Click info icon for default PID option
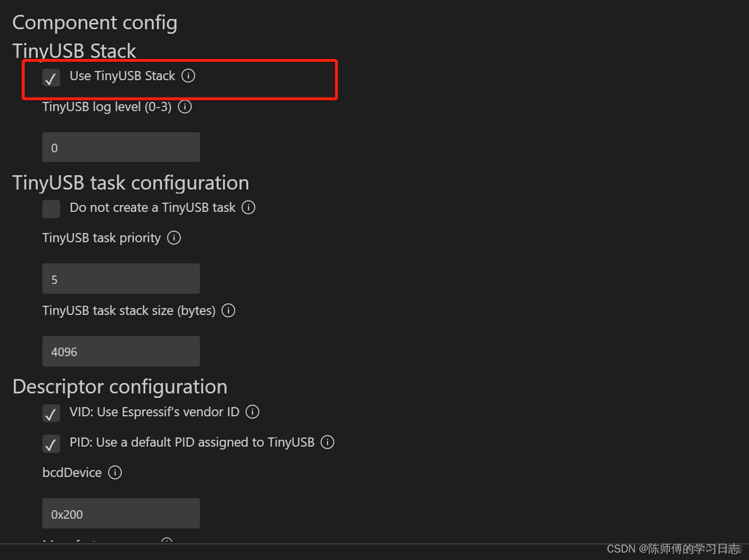The image size is (749, 560). tap(327, 442)
